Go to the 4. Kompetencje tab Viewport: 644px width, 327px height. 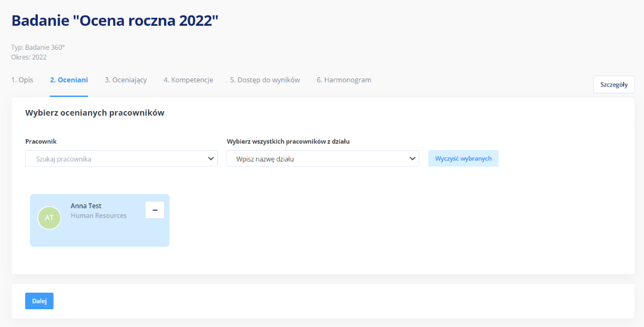[188, 80]
